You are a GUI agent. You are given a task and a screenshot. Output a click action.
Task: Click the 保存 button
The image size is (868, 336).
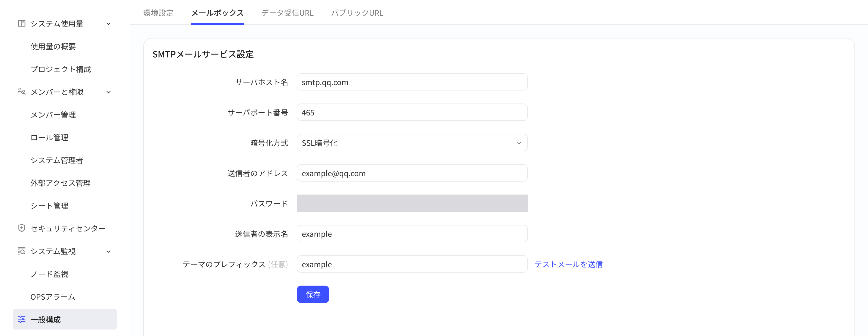click(313, 294)
